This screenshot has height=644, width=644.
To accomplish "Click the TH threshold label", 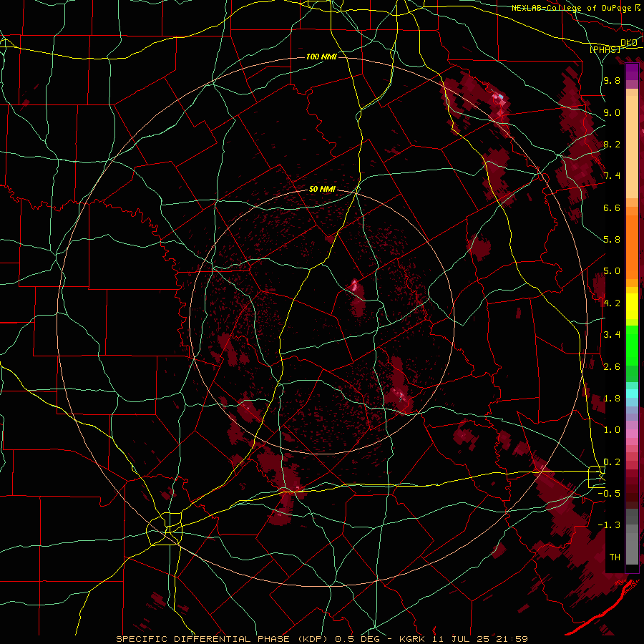I will (615, 557).
